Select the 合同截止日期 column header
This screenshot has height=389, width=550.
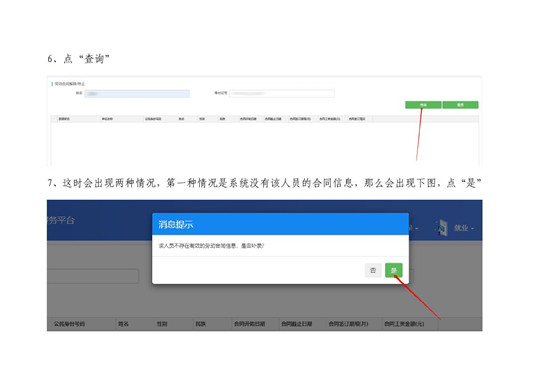(296, 324)
